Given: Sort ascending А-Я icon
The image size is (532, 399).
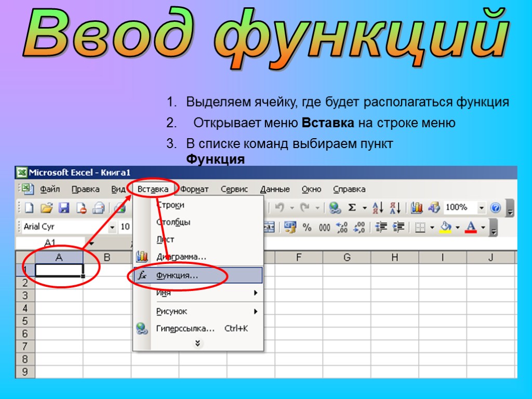Looking at the screenshot, I should coord(378,207).
